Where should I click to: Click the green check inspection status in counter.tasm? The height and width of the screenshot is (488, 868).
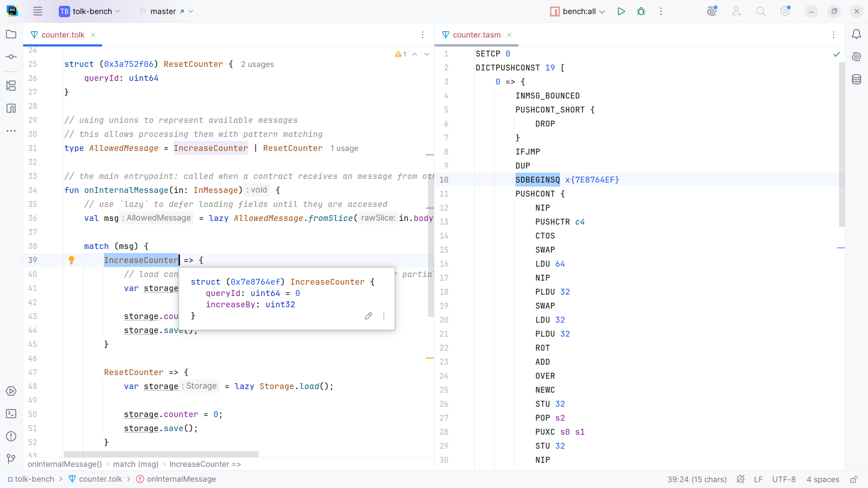[837, 54]
